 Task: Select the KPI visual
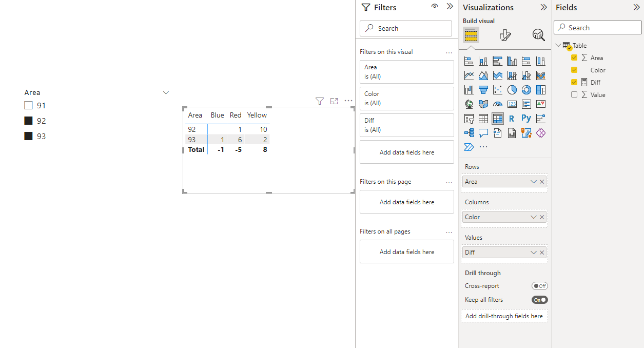540,104
